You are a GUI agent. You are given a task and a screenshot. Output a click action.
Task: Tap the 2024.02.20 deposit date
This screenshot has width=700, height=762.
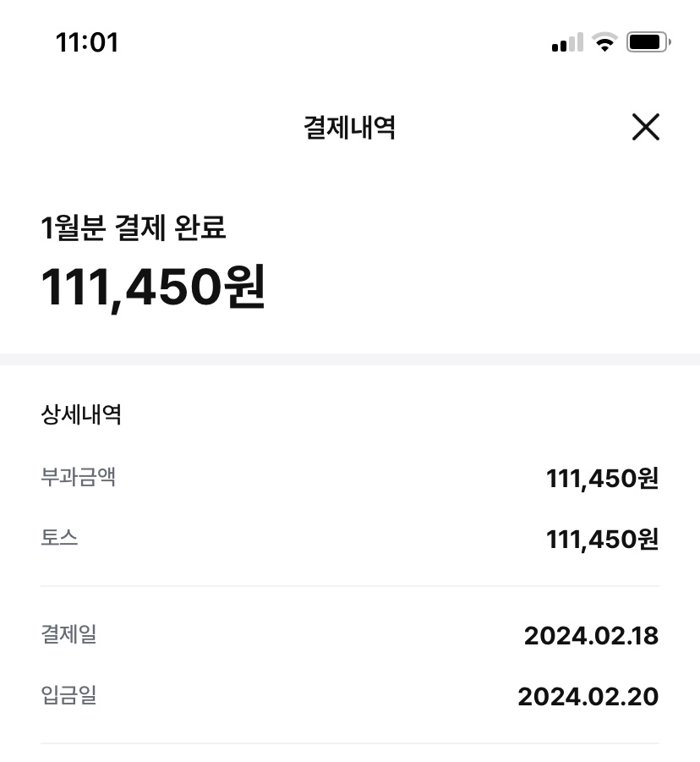point(588,697)
